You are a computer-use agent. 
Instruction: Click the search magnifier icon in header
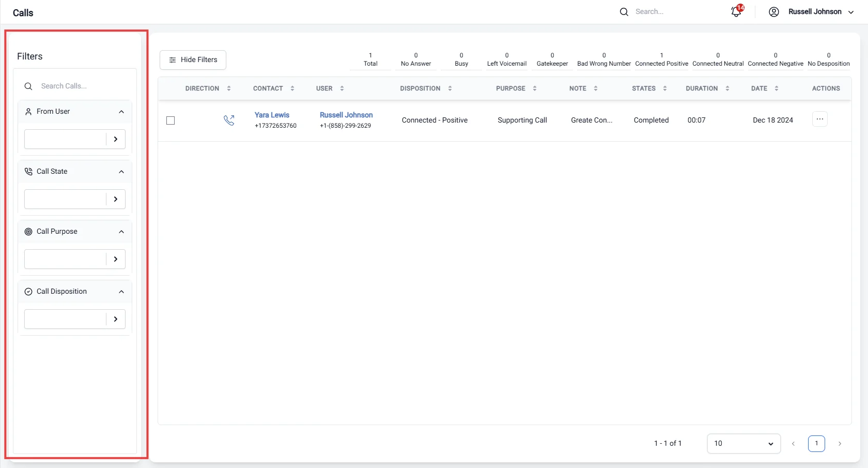(624, 12)
